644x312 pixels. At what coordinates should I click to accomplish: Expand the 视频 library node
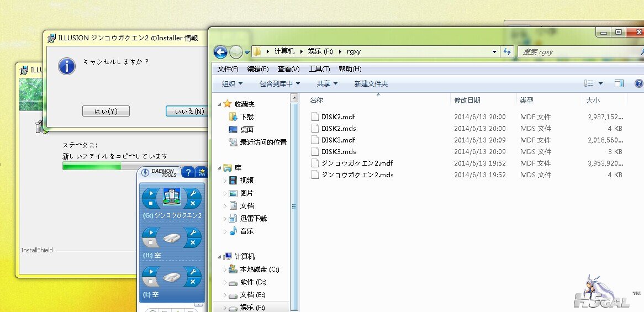225,180
